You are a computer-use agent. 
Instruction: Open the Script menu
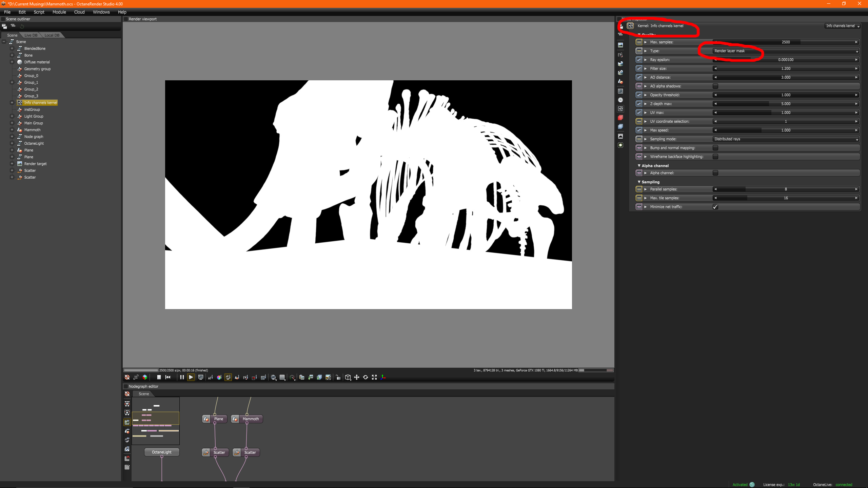[39, 12]
